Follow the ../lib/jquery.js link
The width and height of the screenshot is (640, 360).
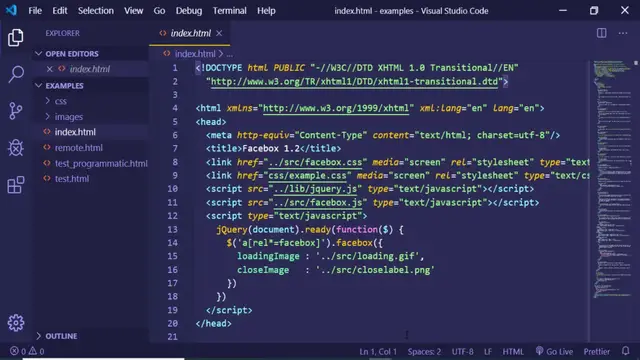(315, 189)
